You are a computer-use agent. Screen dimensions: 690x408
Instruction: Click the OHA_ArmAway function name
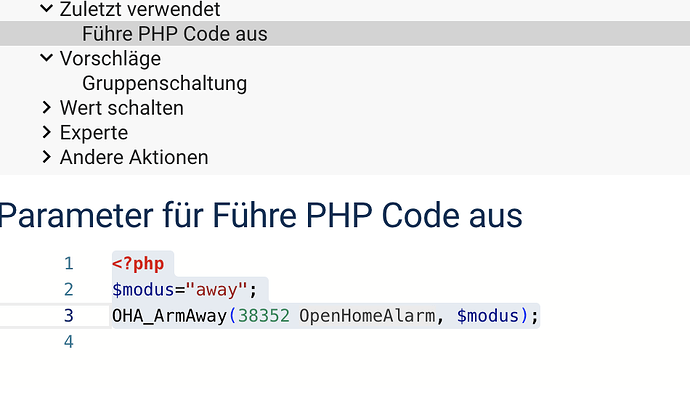(x=169, y=316)
